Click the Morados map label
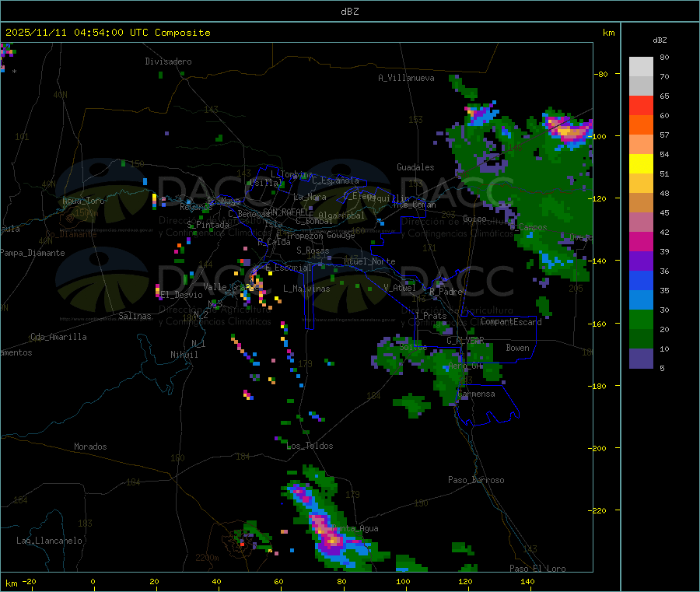This screenshot has width=700, height=592. (x=91, y=447)
